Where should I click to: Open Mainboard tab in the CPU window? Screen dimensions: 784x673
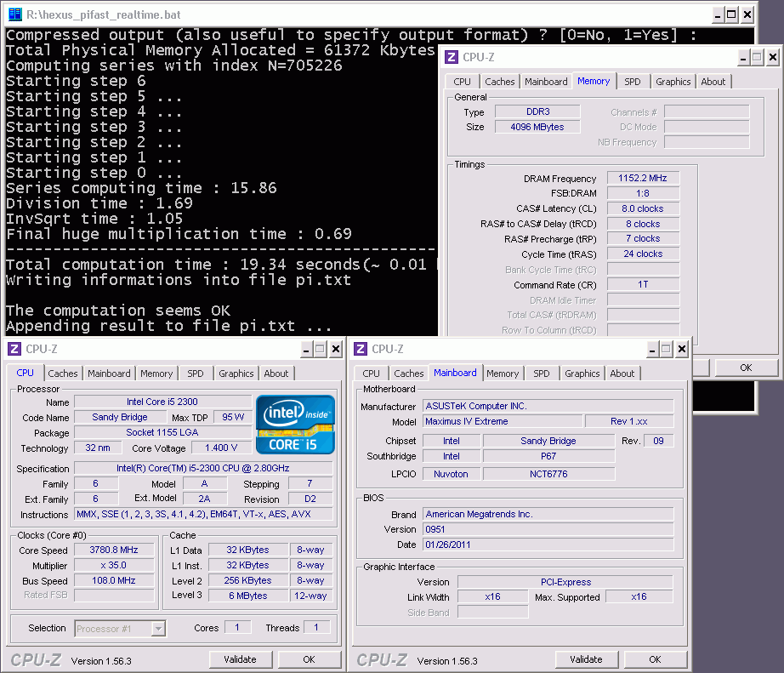tap(109, 374)
